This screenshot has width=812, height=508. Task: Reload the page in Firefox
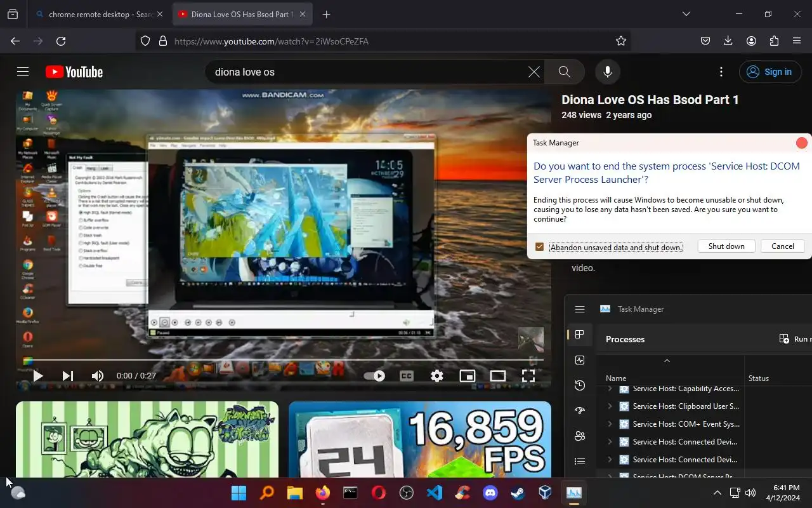[61, 41]
